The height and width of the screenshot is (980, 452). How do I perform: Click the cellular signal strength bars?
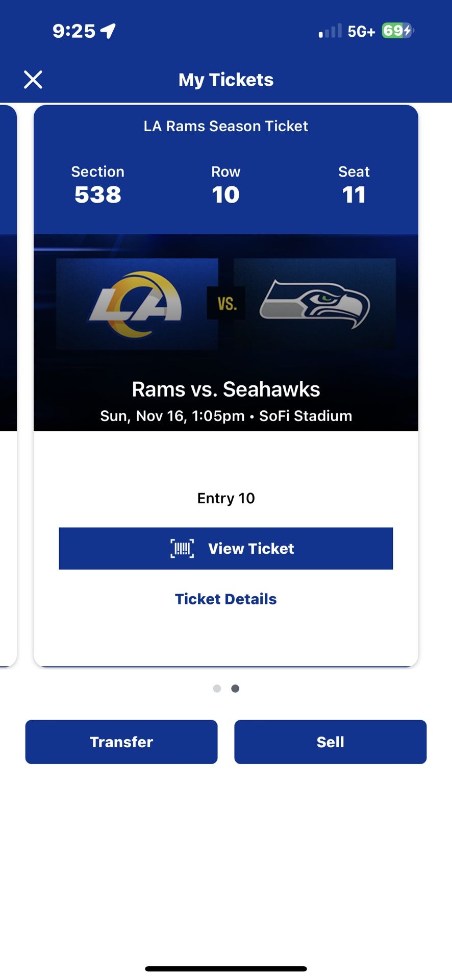click(330, 31)
